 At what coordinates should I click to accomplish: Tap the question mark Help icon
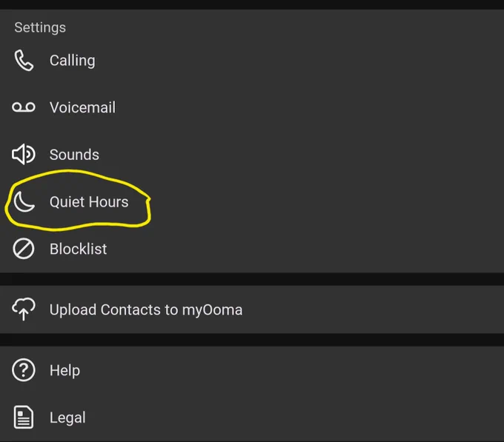point(24,370)
